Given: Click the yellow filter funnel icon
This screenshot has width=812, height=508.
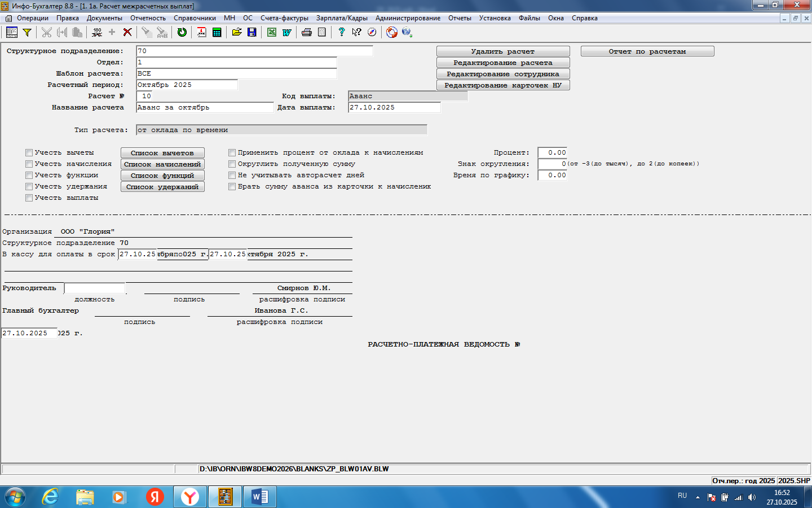Looking at the screenshot, I should pyautogui.click(x=27, y=32).
